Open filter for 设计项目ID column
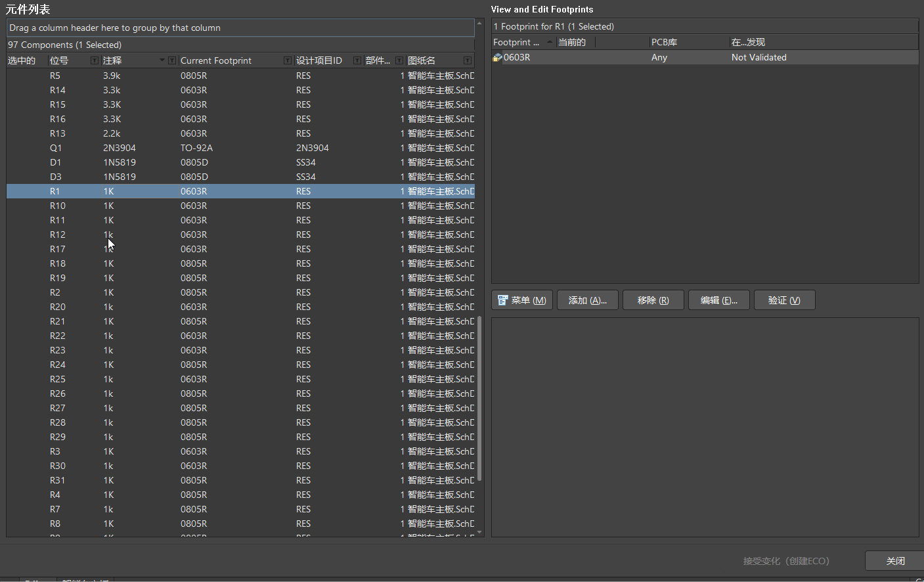Screen dimensions: 924x582 click(x=357, y=60)
